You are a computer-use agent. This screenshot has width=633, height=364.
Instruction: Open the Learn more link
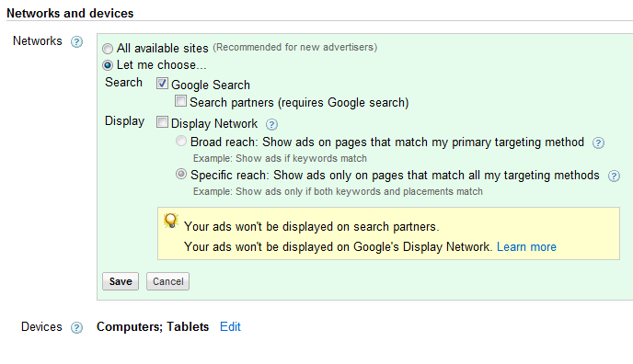click(526, 246)
